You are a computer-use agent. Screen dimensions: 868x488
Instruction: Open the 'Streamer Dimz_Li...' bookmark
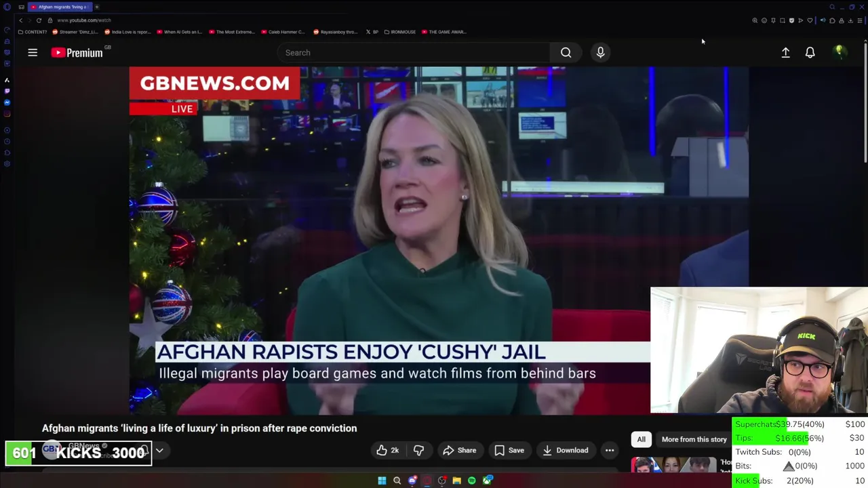76,32
